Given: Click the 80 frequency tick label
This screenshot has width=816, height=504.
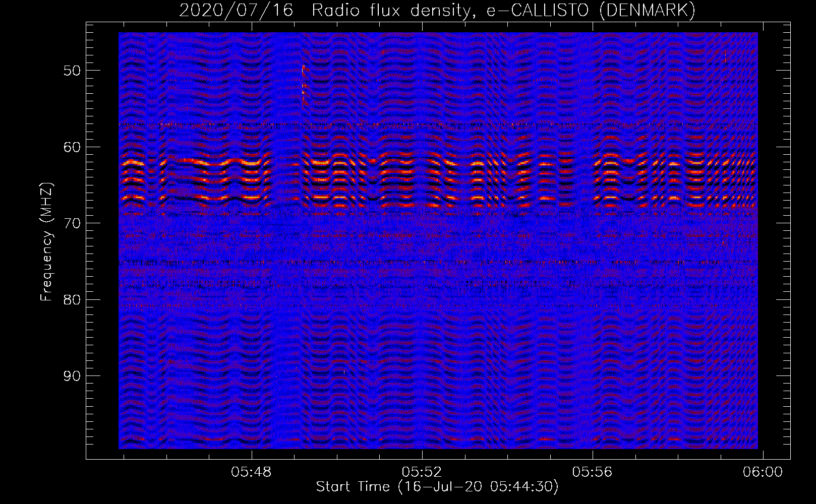Looking at the screenshot, I should tap(72, 299).
